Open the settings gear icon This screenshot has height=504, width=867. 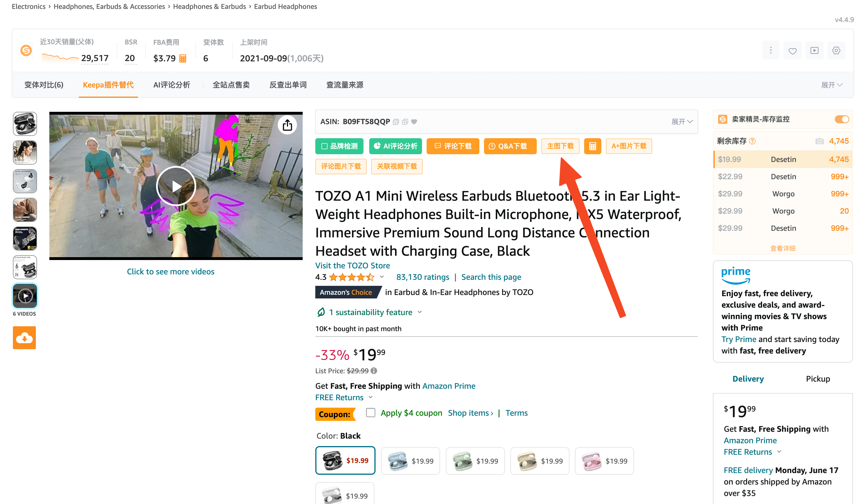pyautogui.click(x=836, y=50)
